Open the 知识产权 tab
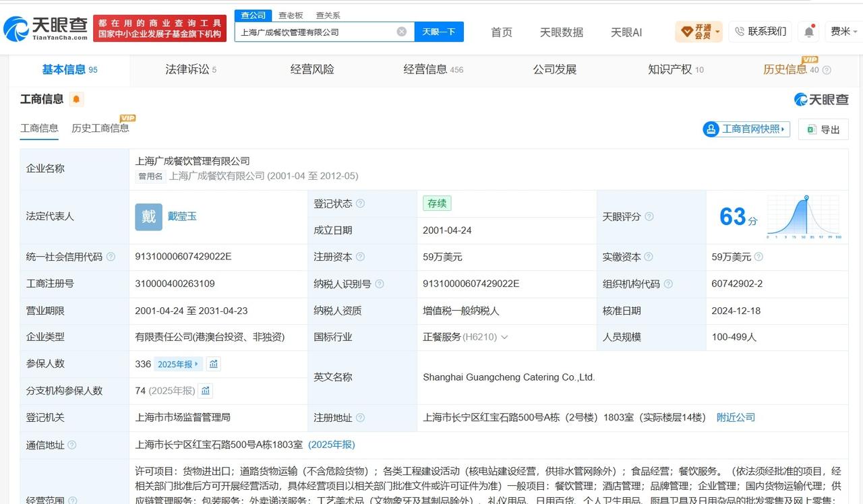Image resolution: width=863 pixels, height=504 pixels. 676,69
